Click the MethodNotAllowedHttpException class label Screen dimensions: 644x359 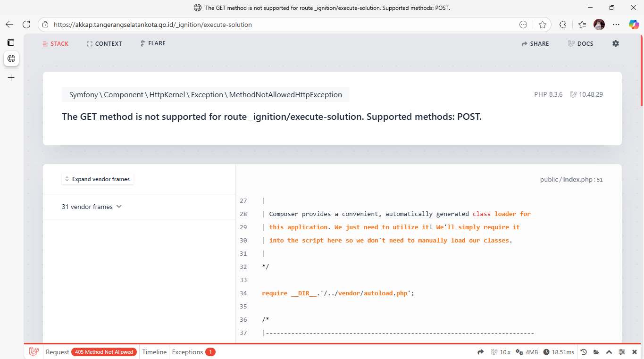pyautogui.click(x=206, y=94)
